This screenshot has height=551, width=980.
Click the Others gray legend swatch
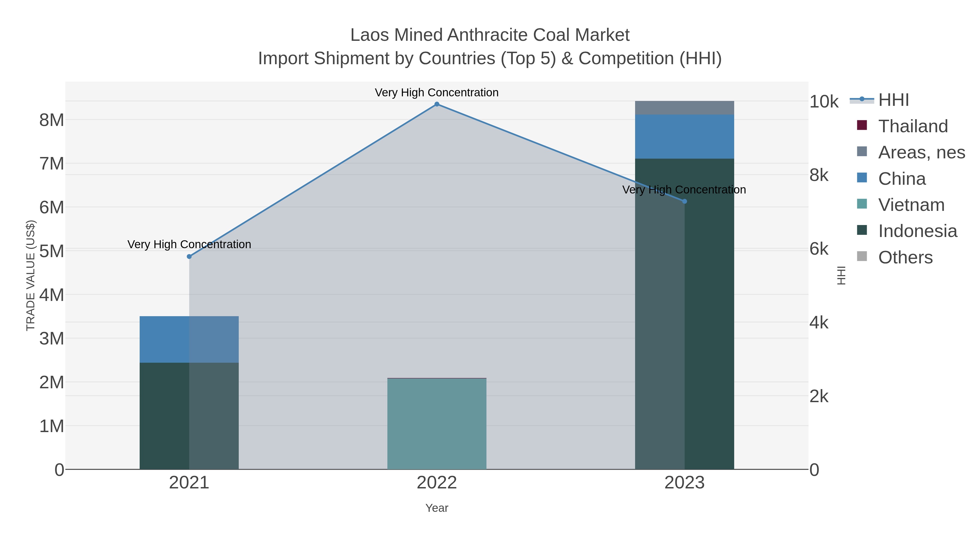click(x=862, y=256)
